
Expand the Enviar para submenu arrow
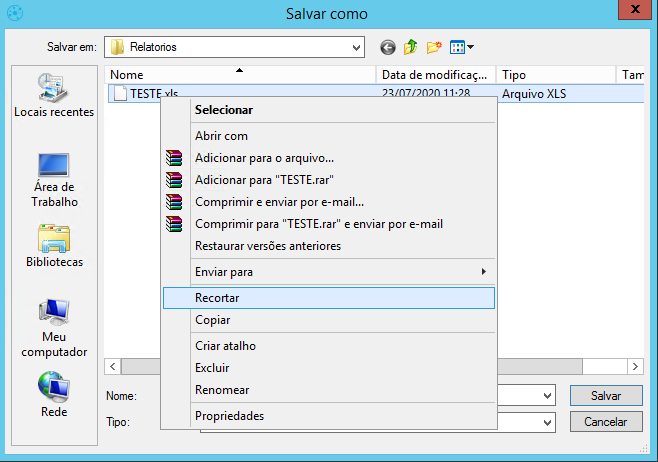point(484,271)
